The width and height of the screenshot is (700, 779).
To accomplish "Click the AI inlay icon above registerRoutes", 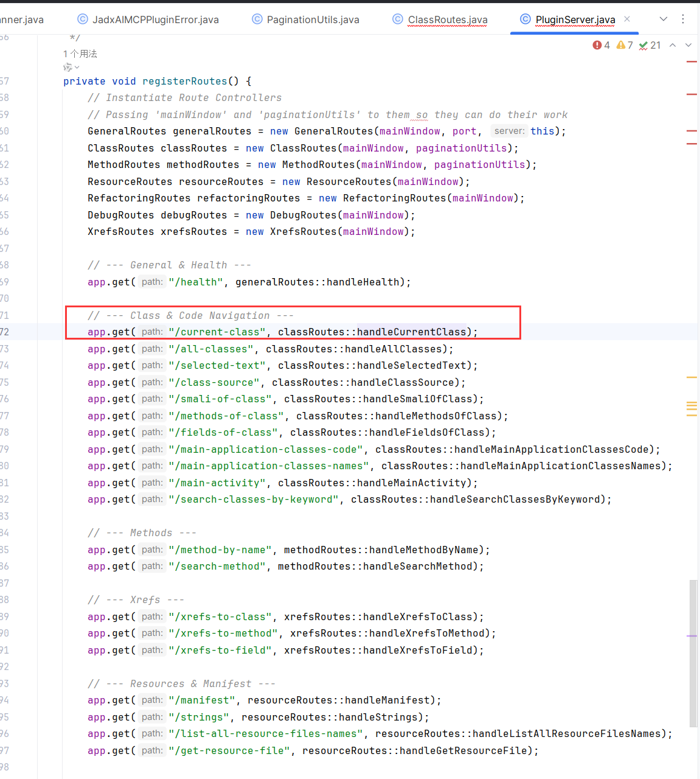I will click(68, 67).
